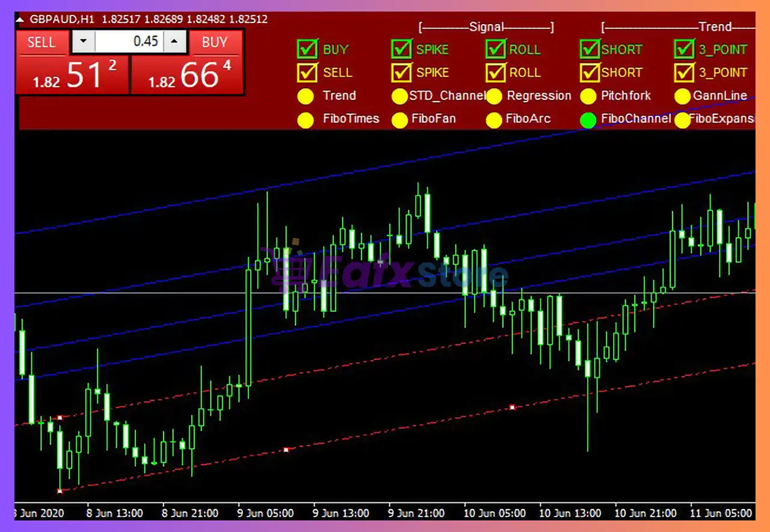Click the red SELL button
The image size is (770, 532).
tap(42, 43)
